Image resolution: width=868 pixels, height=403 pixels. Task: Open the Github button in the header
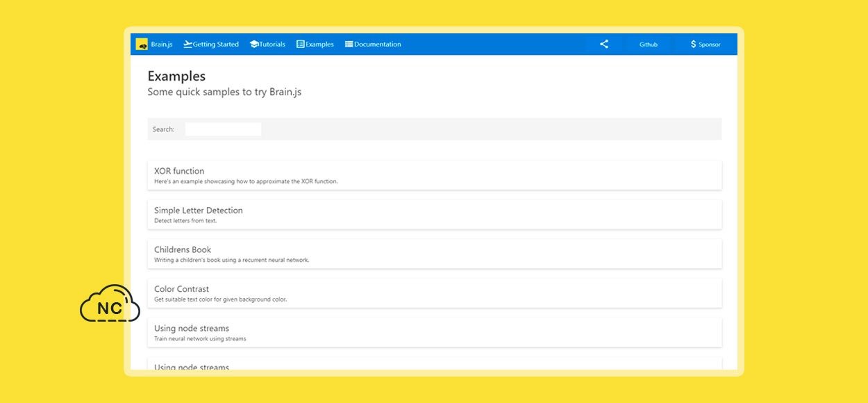648,44
